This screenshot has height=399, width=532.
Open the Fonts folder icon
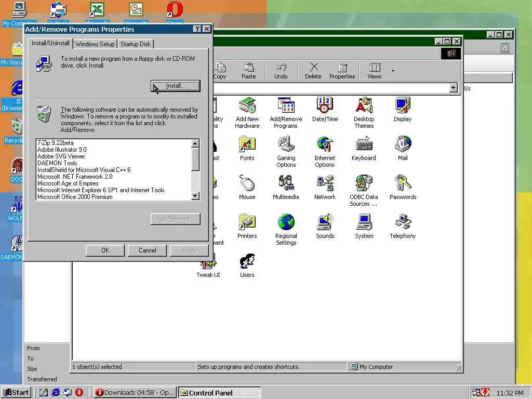pos(247,149)
